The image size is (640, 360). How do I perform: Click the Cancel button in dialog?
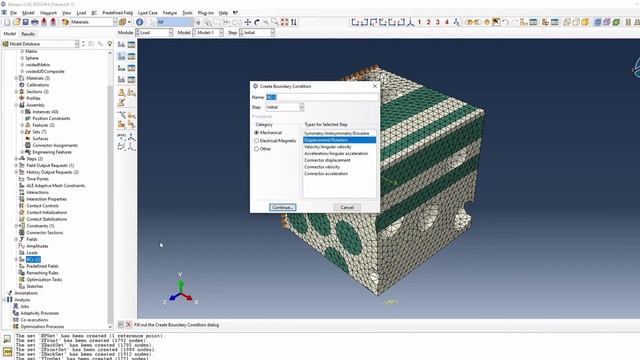coord(347,207)
